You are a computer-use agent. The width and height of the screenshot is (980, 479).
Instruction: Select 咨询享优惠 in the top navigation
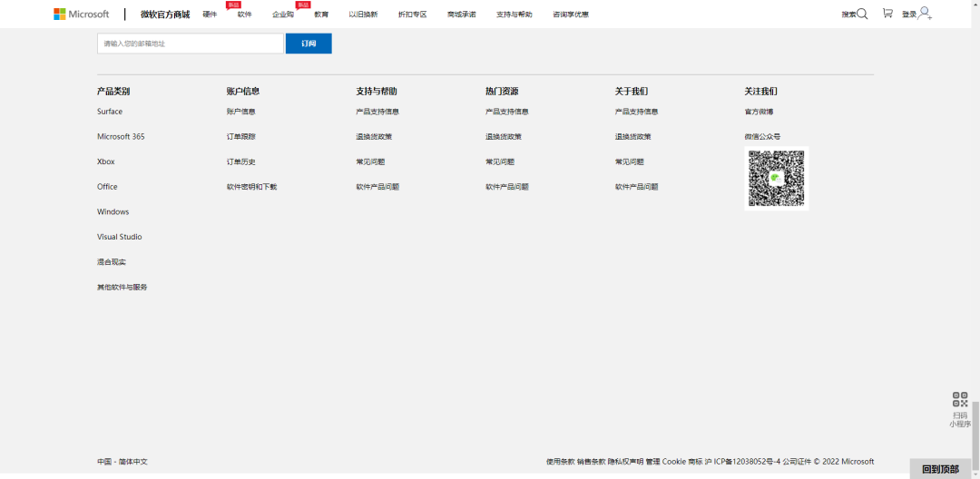coord(571,15)
